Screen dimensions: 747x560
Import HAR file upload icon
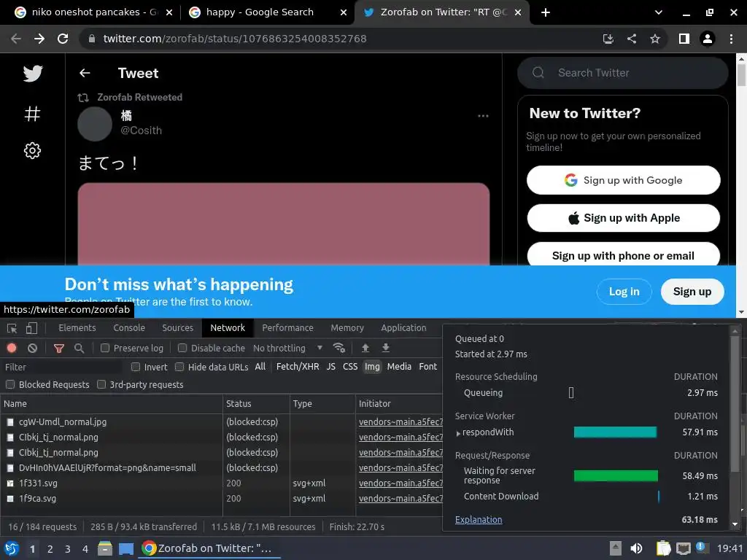(x=365, y=348)
